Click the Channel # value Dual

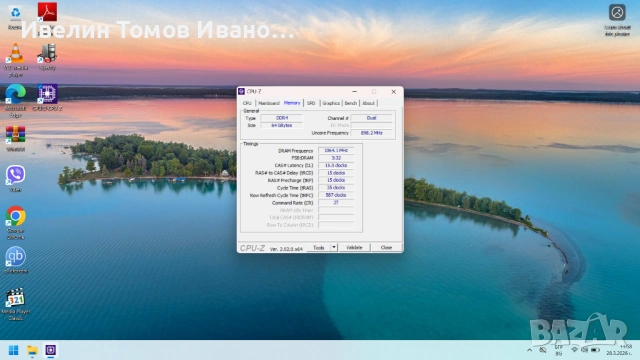tap(371, 118)
